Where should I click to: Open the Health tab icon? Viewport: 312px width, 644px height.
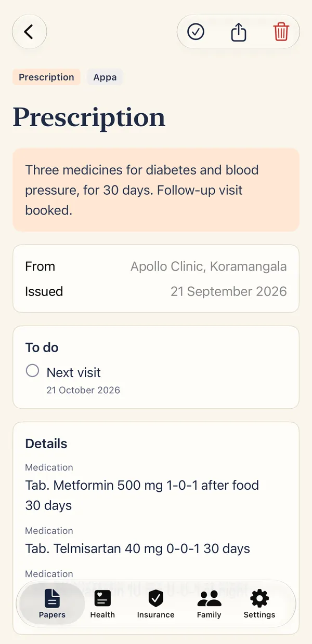tap(102, 604)
